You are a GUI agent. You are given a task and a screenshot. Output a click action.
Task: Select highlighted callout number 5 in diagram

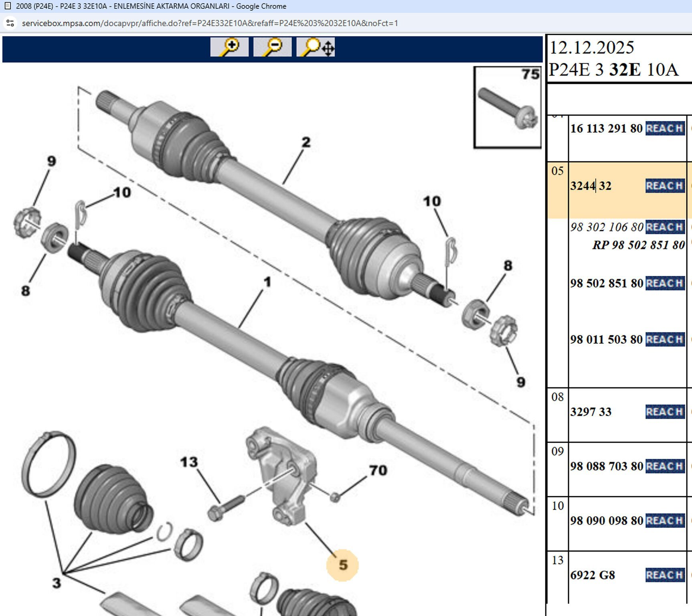pyautogui.click(x=342, y=565)
